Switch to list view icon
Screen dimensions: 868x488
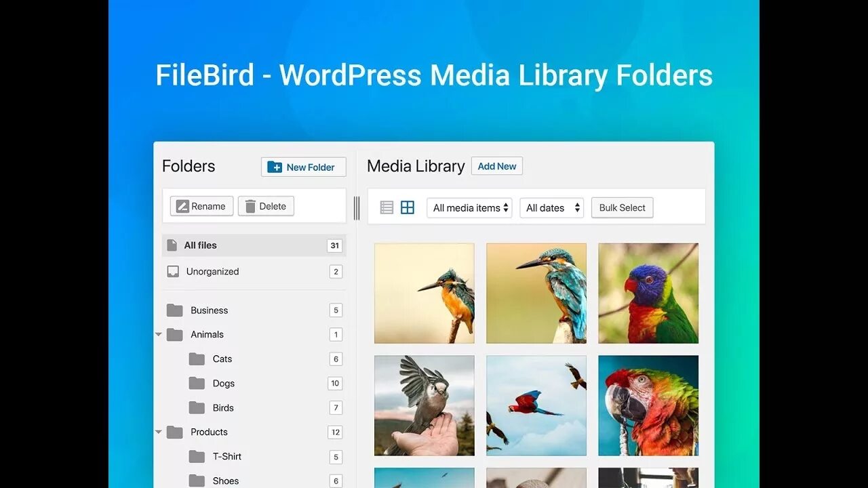(x=387, y=207)
